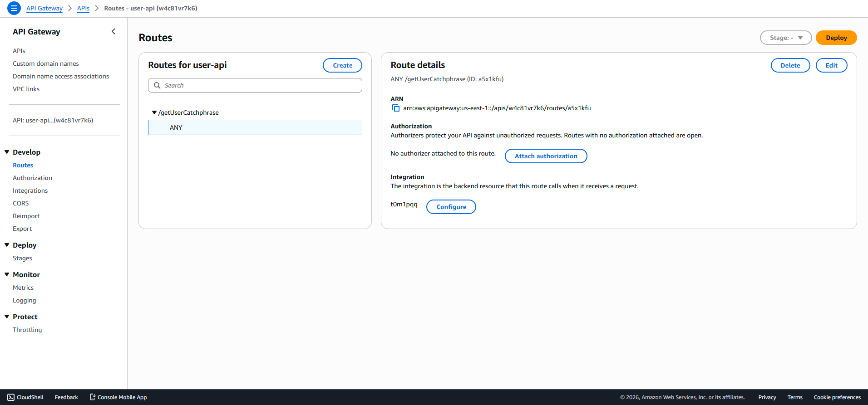This screenshot has height=405, width=868.
Task: Open Reimport page
Action: click(26, 216)
